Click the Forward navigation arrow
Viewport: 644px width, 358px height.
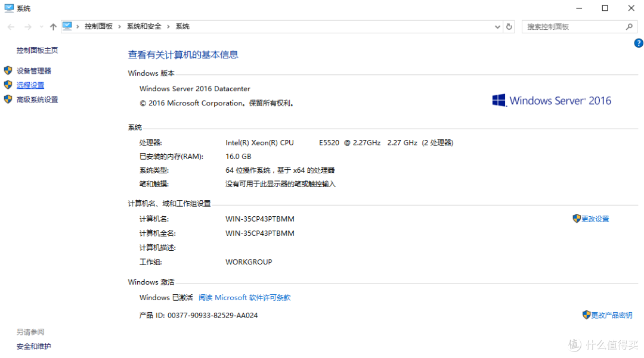click(x=27, y=27)
